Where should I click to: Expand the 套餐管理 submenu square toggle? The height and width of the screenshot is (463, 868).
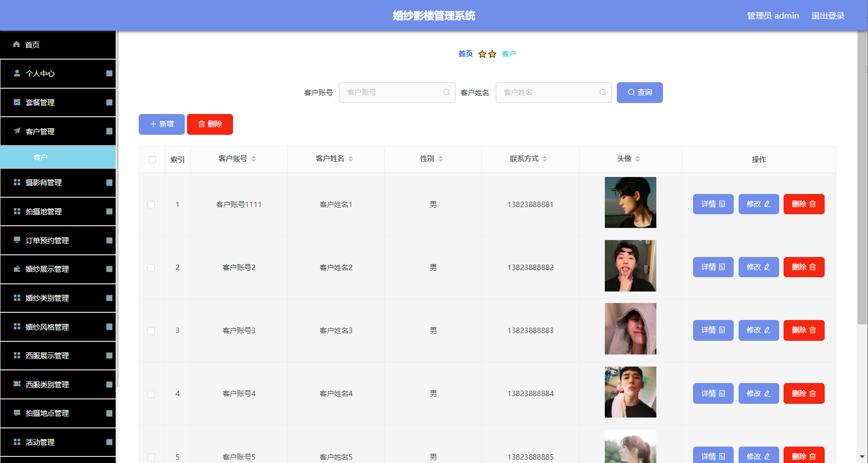click(x=109, y=102)
